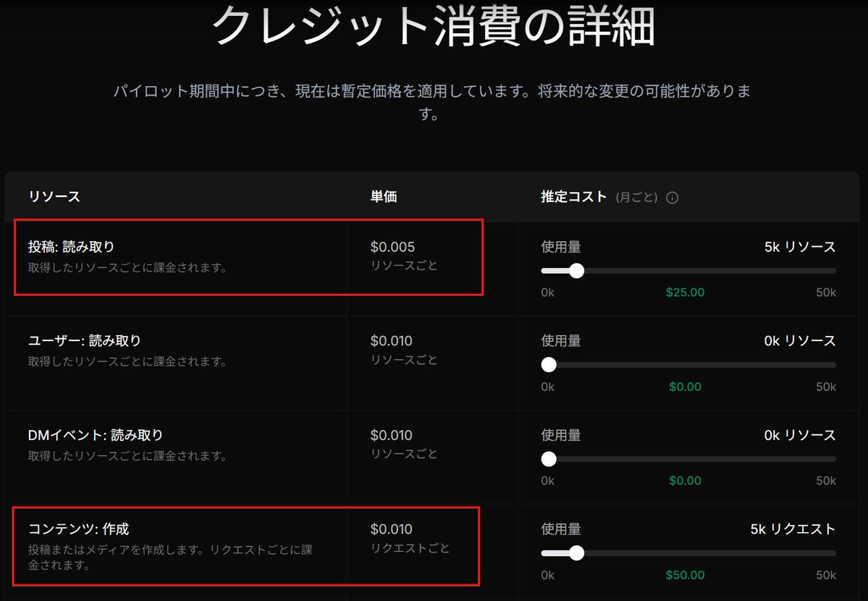Screen dimensions: 868x601
Task: Click 投稿またはメディアを作成します description
Action: tap(170, 558)
